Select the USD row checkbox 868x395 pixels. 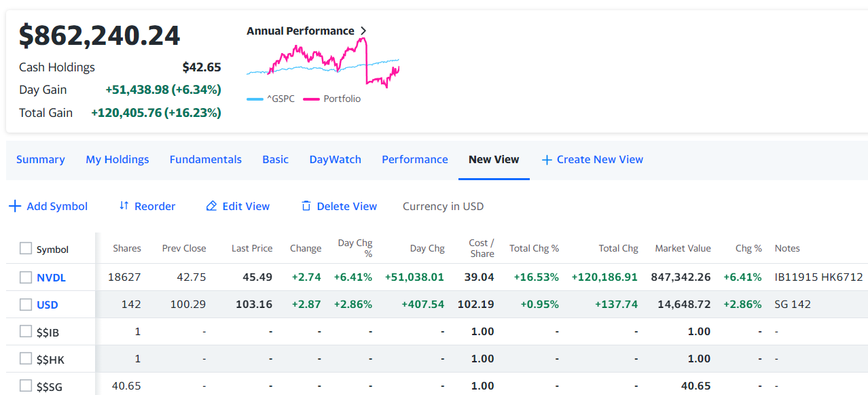[x=26, y=305]
